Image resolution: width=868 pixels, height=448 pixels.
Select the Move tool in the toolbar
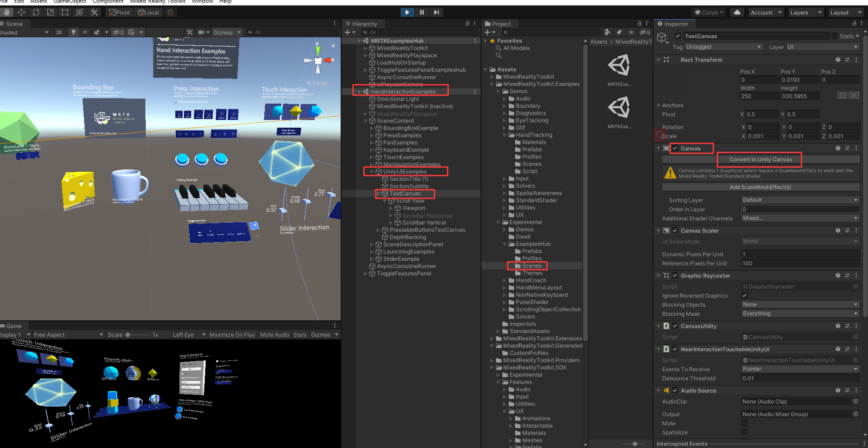pyautogui.click(x=21, y=12)
